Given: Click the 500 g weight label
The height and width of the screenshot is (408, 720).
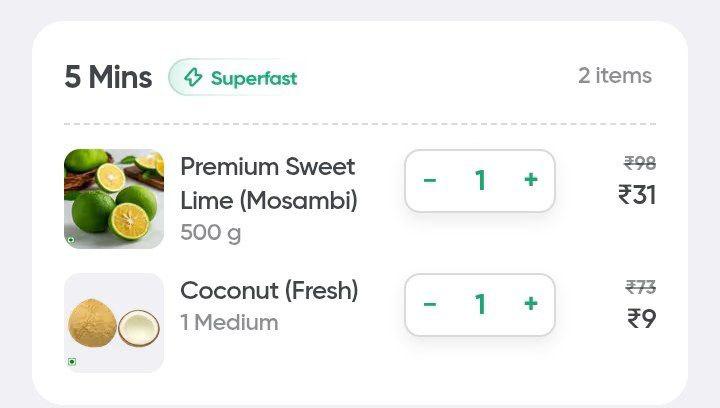Looking at the screenshot, I should click(x=210, y=233).
